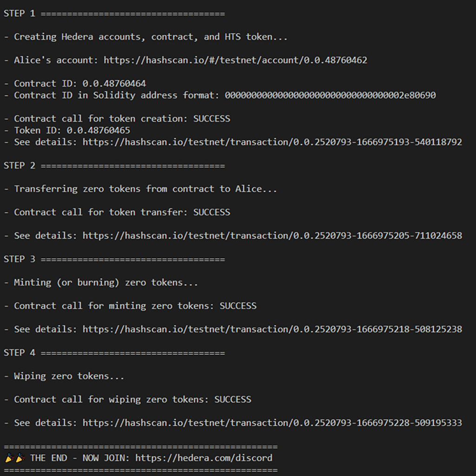Open the minting transaction details link
Viewport: 476px width, 476px height.
[x=272, y=329]
